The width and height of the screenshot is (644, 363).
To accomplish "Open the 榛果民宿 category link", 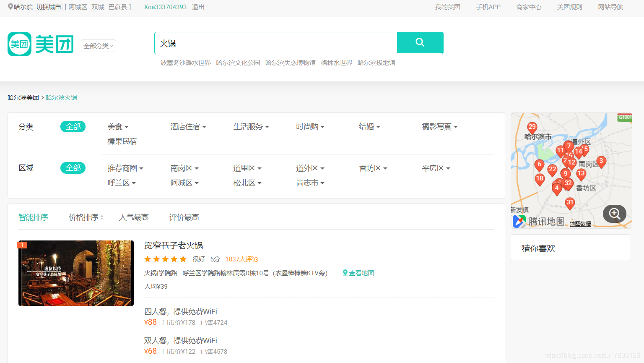I will coord(122,141).
